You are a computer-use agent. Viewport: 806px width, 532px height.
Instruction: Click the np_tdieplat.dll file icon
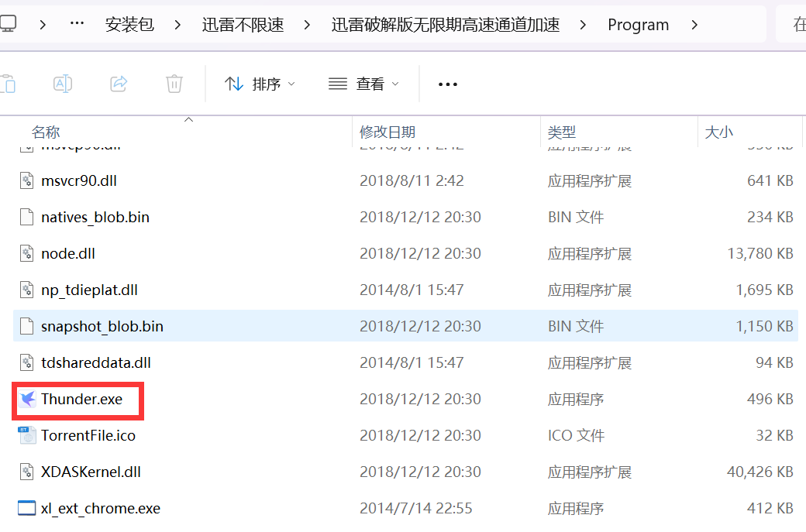(26, 290)
